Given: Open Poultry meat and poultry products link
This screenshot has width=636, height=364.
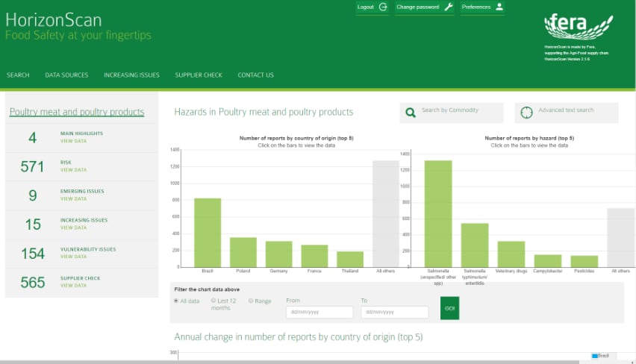Looking at the screenshot, I should (77, 112).
